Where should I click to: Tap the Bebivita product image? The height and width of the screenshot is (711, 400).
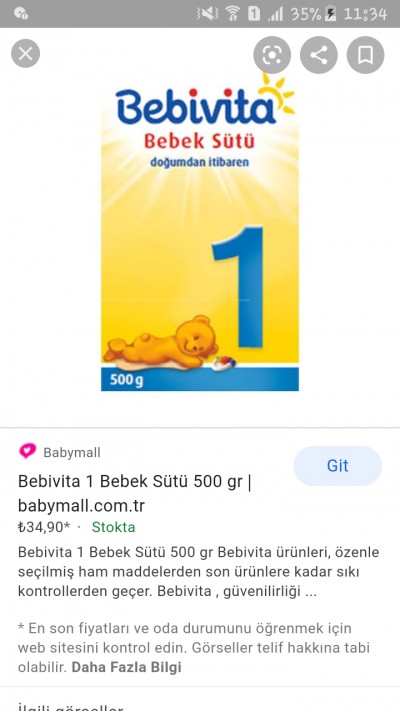(x=200, y=232)
